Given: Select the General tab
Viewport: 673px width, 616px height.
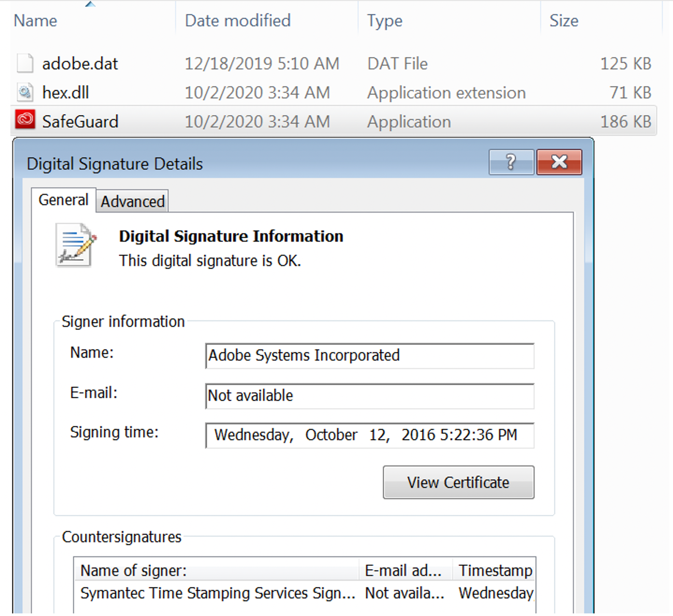Looking at the screenshot, I should 63,200.
